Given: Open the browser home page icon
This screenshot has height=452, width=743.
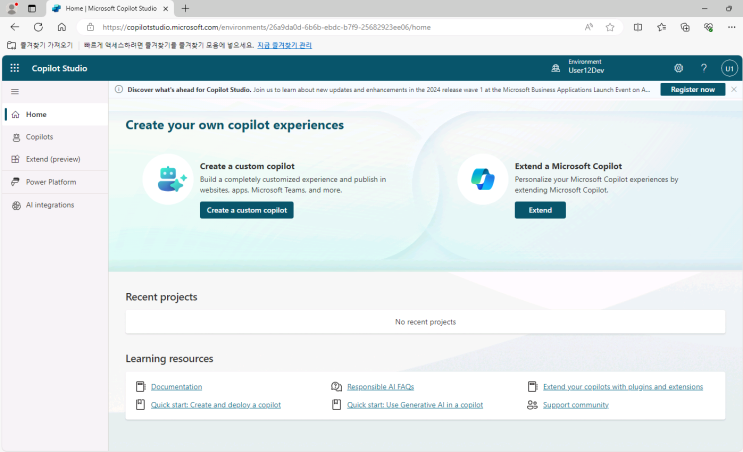Looking at the screenshot, I should 62,27.
